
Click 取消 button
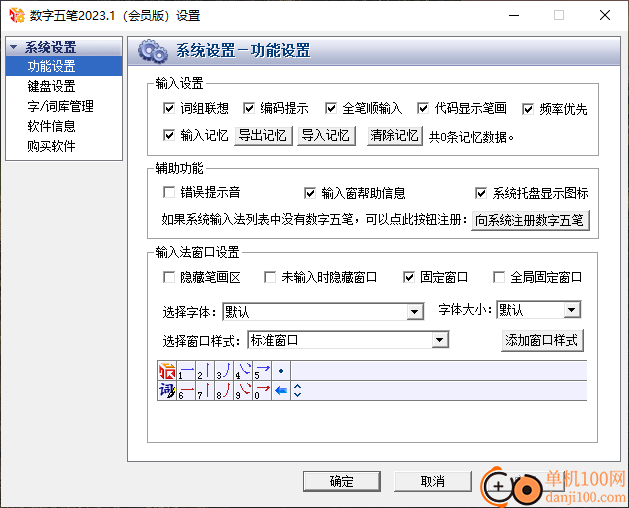[432, 481]
